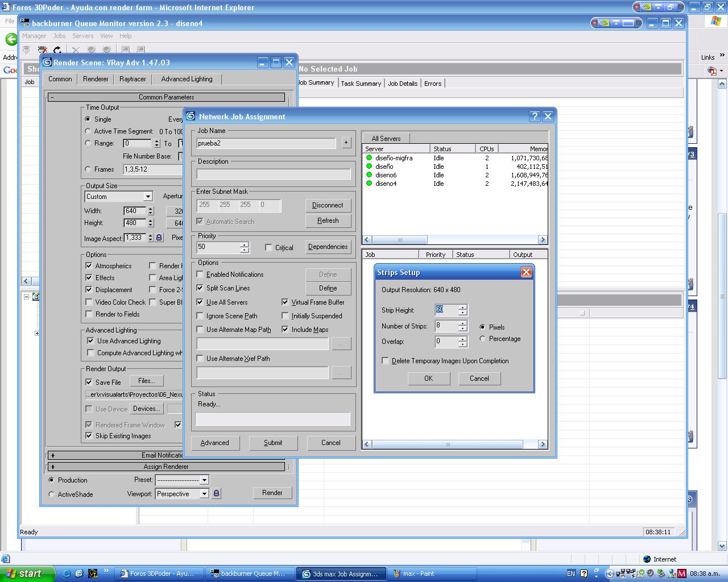The width and height of the screenshot is (728, 582).
Task: Click the second server list view toolbar icon
Action: pyautogui.click(x=141, y=50)
